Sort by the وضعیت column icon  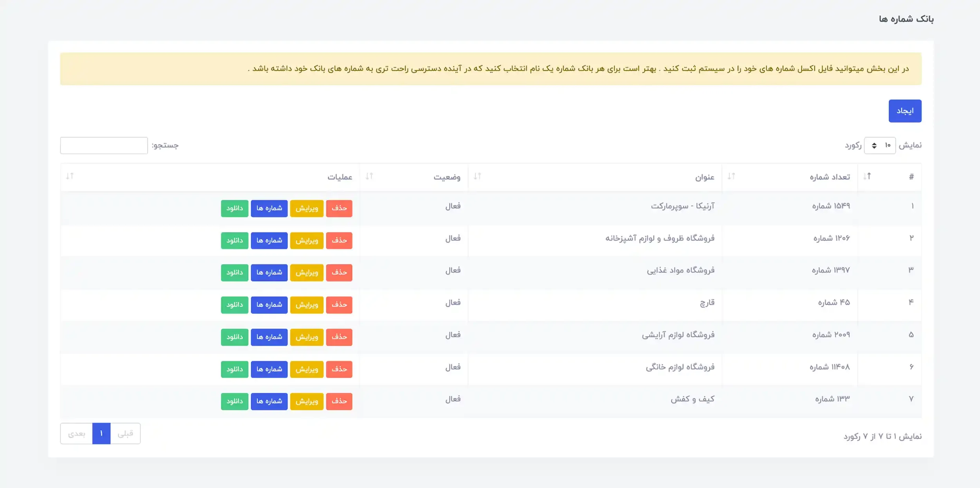coord(369,176)
